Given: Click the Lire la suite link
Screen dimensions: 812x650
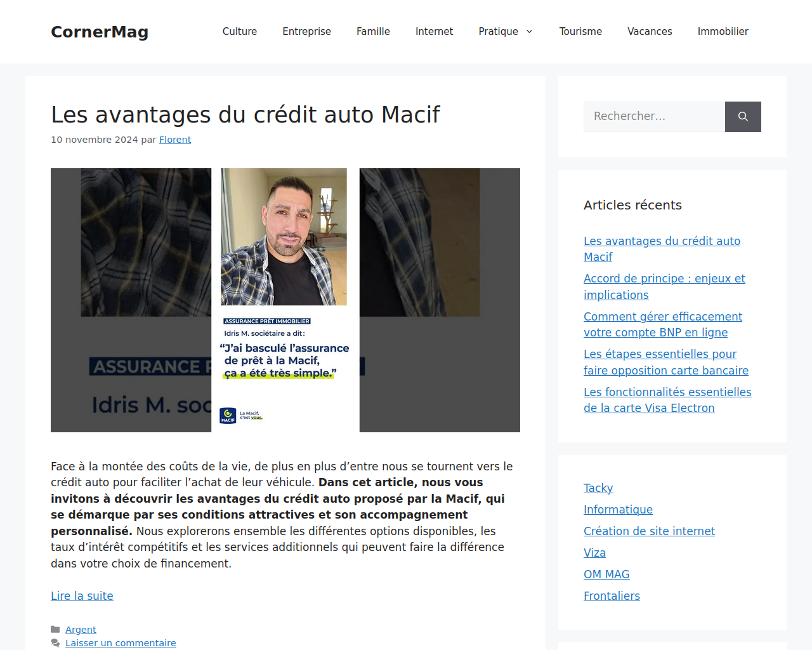Looking at the screenshot, I should (82, 596).
